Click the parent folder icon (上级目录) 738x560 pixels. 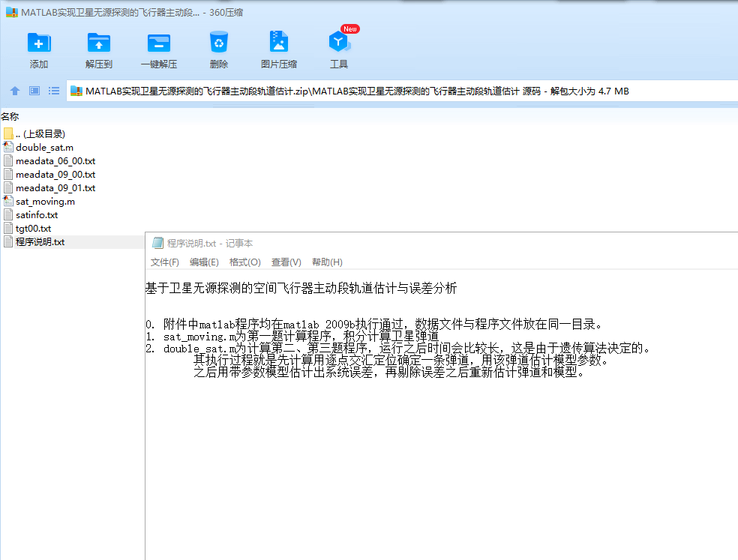[8, 133]
